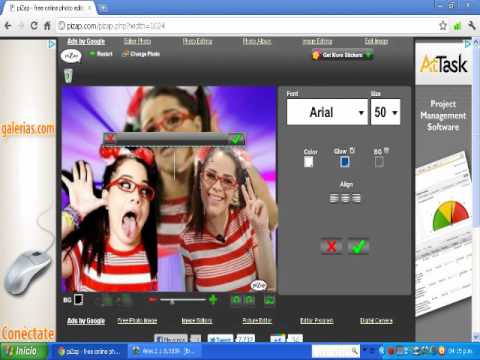Click the Tweet button

(220, 339)
